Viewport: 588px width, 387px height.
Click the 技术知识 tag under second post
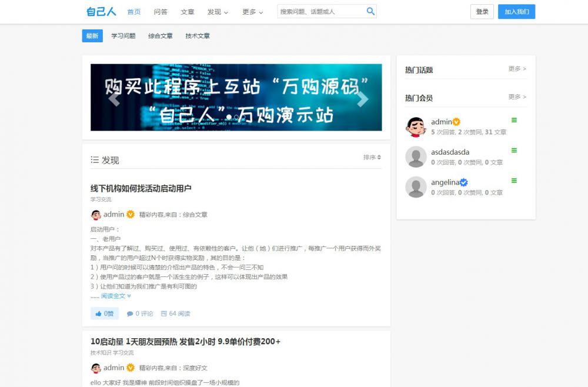[101, 353]
